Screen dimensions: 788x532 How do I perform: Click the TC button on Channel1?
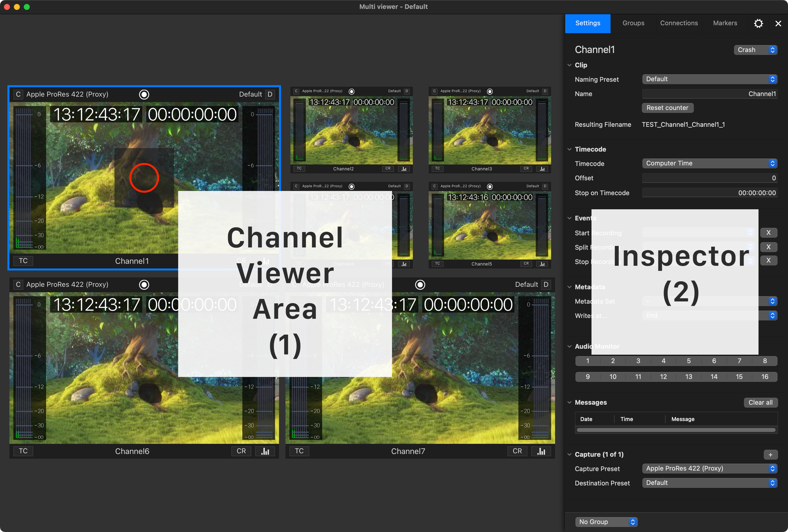[x=23, y=261]
